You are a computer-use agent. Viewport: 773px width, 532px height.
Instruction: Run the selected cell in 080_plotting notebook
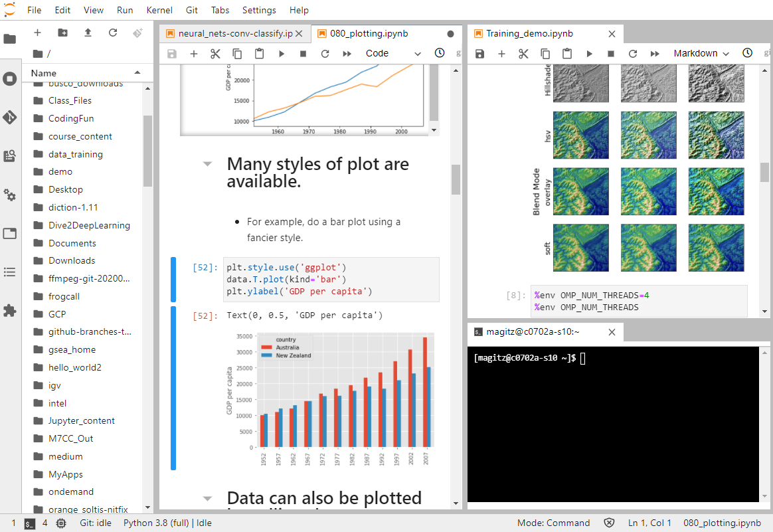[x=281, y=54]
